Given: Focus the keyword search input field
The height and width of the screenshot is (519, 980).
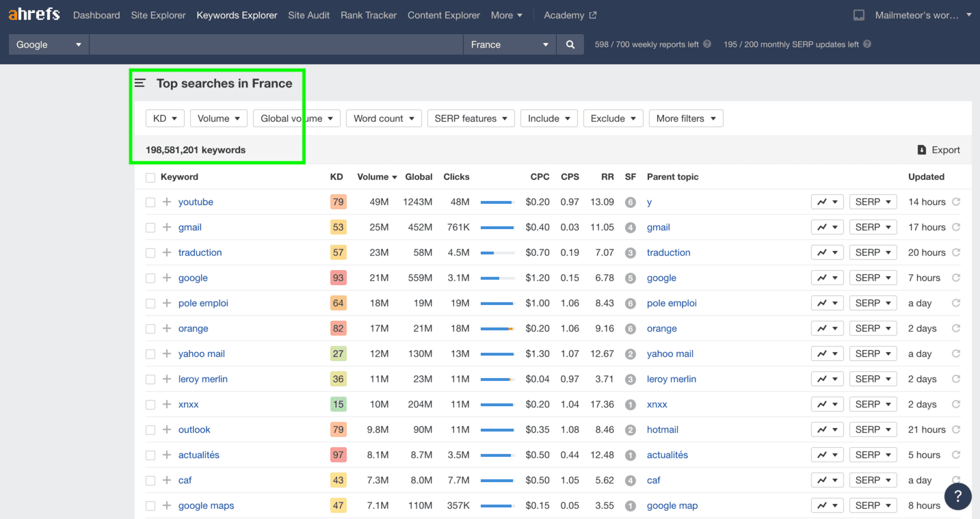Looking at the screenshot, I should 276,44.
